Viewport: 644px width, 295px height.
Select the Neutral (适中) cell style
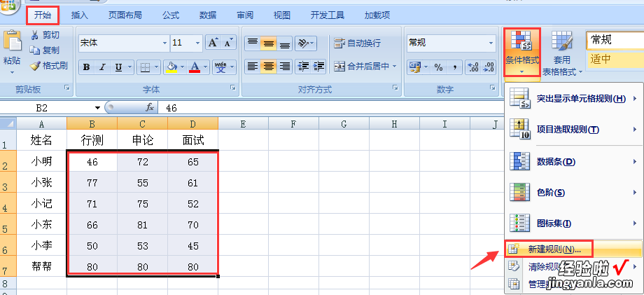point(615,59)
